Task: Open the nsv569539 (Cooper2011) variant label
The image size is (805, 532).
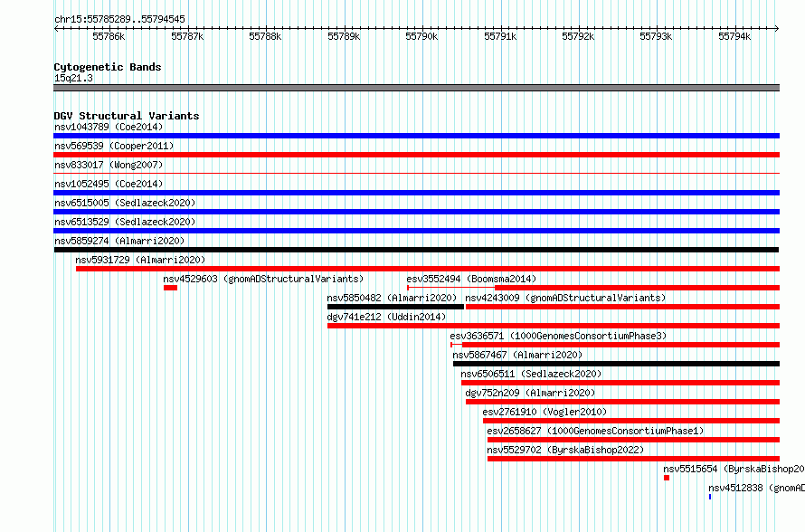Action: [114, 146]
